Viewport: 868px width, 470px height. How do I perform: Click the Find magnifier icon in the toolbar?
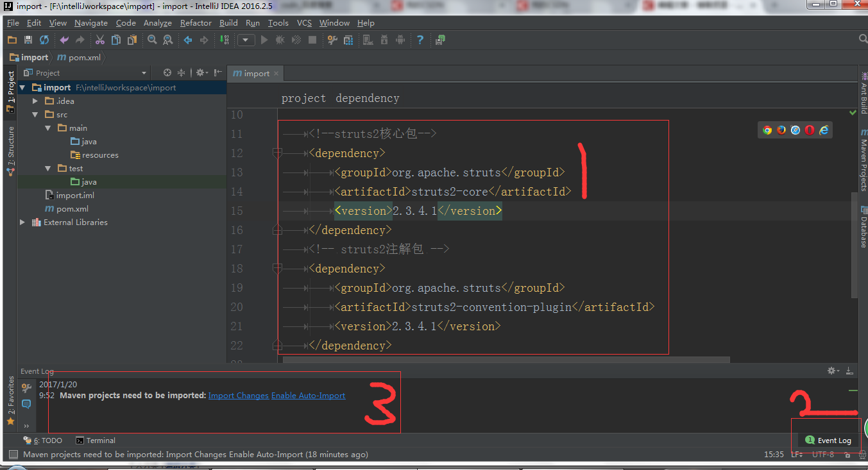(152, 40)
